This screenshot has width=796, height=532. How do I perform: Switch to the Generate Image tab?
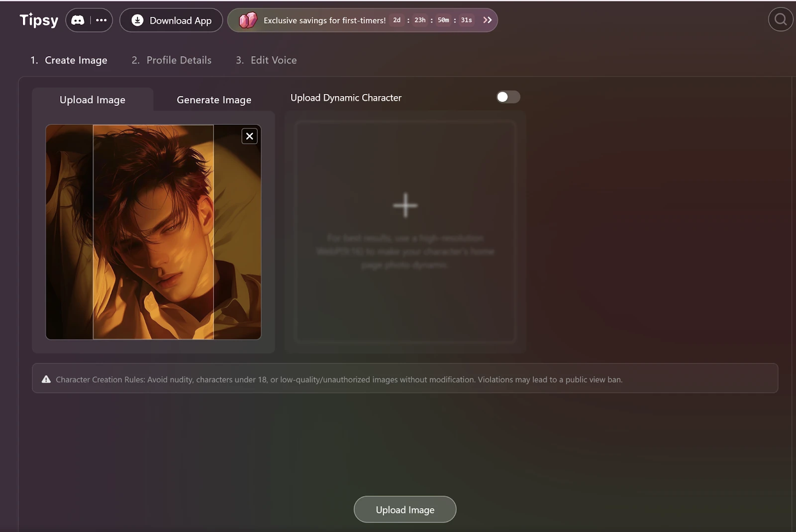click(x=214, y=100)
